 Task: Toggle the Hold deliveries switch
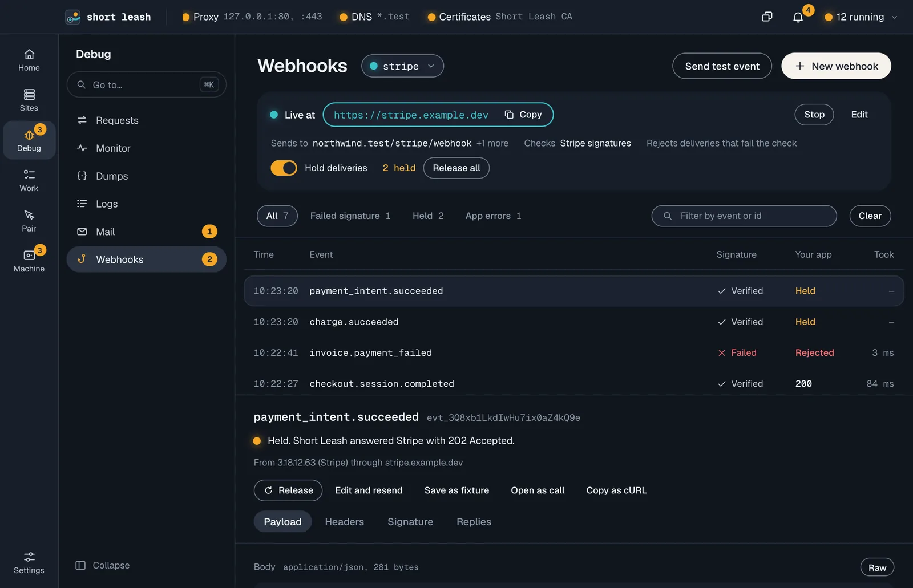pyautogui.click(x=284, y=168)
